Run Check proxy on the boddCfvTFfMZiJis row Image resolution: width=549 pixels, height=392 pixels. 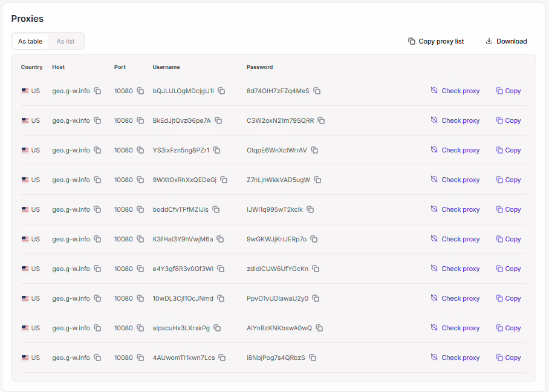[x=455, y=209]
